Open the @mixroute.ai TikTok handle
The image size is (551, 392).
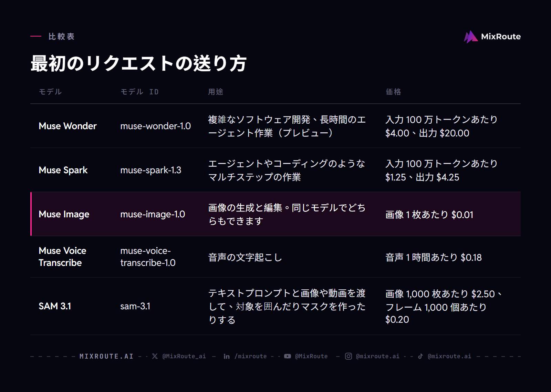[x=449, y=356]
